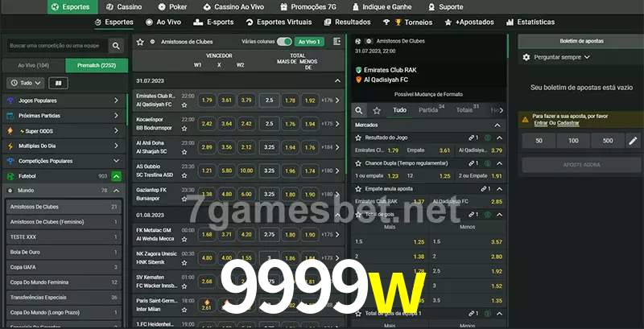Select the Totais markets tab
The width and height of the screenshot is (644, 329).
(468, 110)
